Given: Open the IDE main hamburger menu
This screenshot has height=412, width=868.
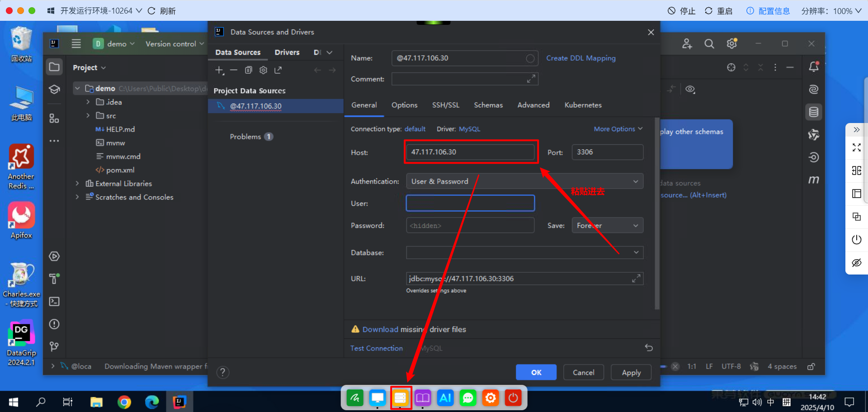Looking at the screenshot, I should coord(76,44).
